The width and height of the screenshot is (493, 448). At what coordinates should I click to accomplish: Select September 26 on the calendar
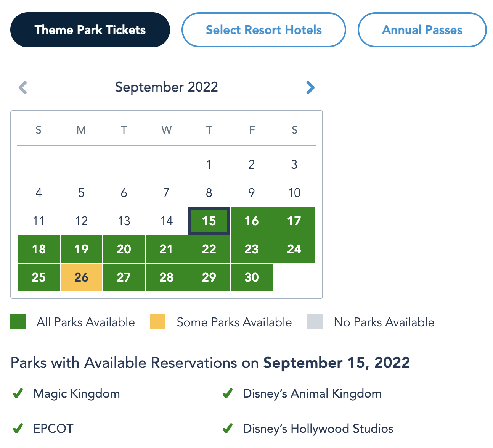[x=81, y=277]
